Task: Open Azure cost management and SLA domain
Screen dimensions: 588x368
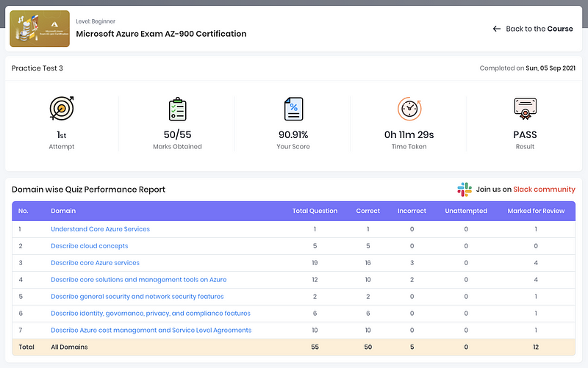Action: tap(151, 330)
